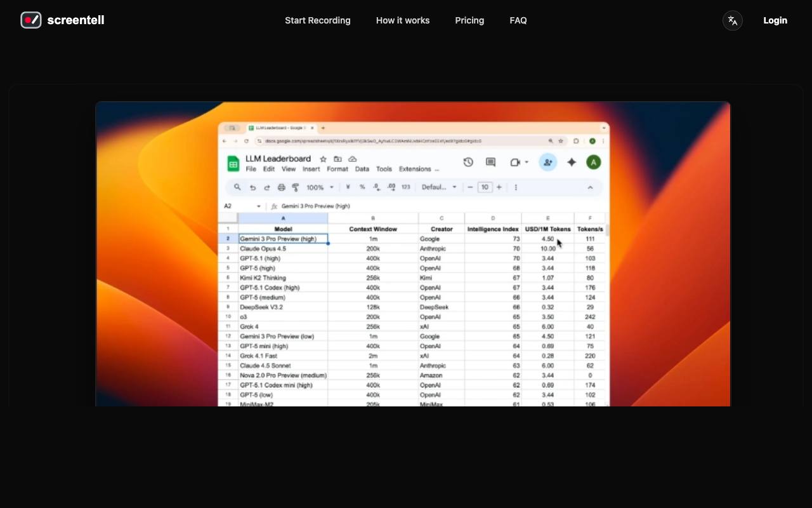Click the Meet camera icon

pos(515,163)
